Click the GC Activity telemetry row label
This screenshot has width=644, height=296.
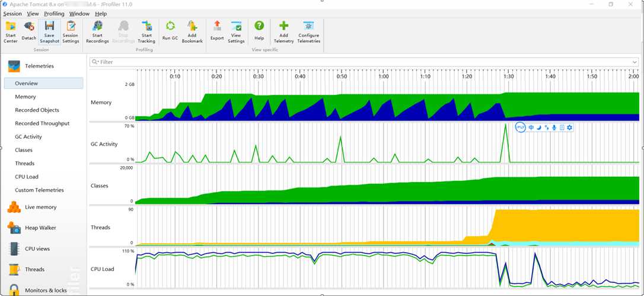click(x=104, y=144)
